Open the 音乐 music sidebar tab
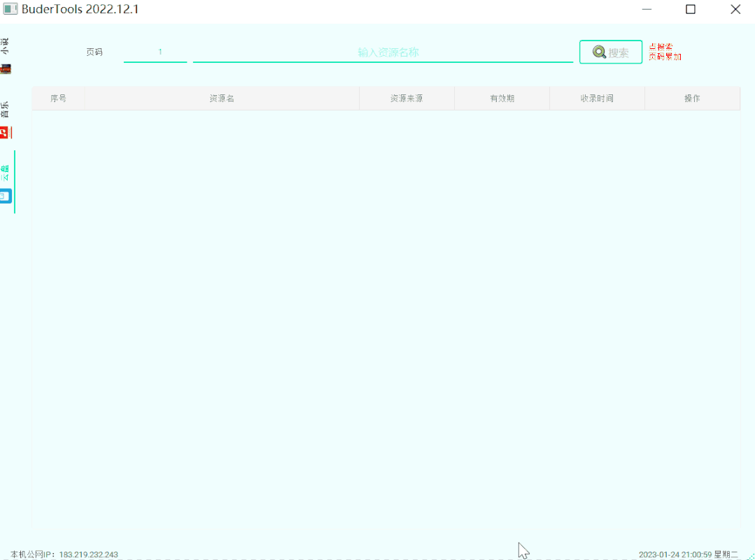This screenshot has height=560, width=755. coord(6,119)
